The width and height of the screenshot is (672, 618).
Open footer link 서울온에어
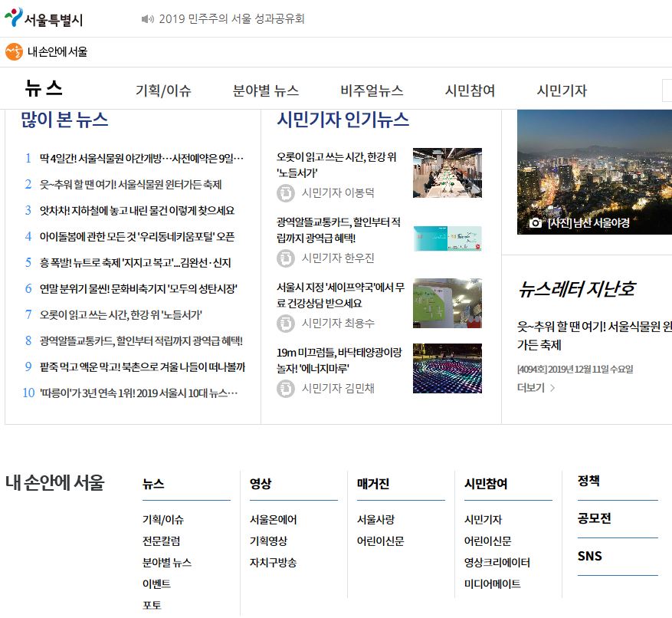273,520
